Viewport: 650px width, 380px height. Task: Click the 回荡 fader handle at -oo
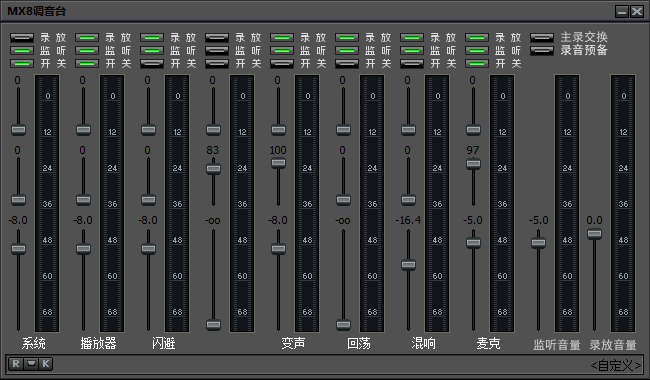(x=343, y=324)
